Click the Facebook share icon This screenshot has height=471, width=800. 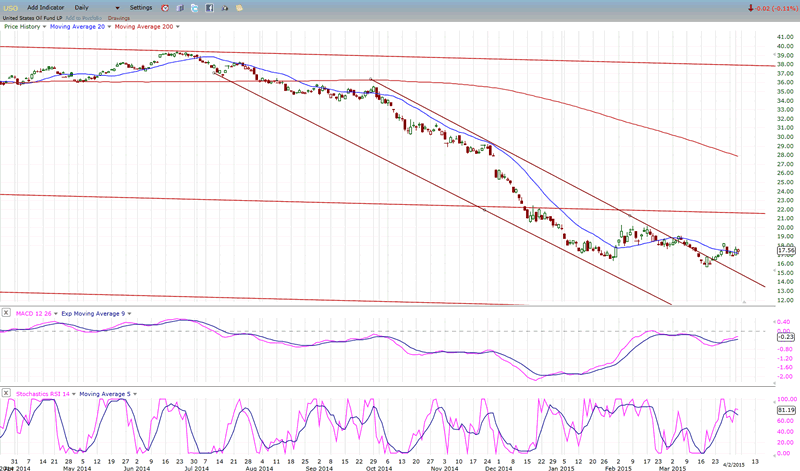pyautogui.click(x=211, y=7)
